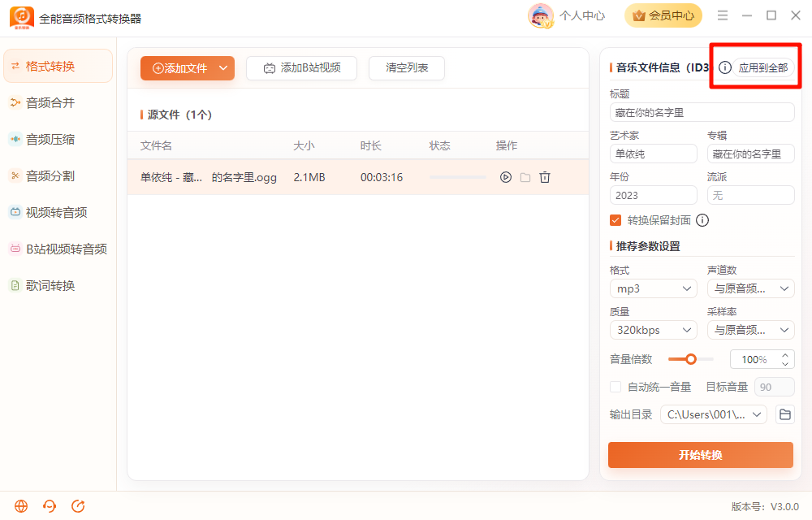Click info icon next to 转换保留封面
The height and width of the screenshot is (520, 812).
(x=702, y=220)
